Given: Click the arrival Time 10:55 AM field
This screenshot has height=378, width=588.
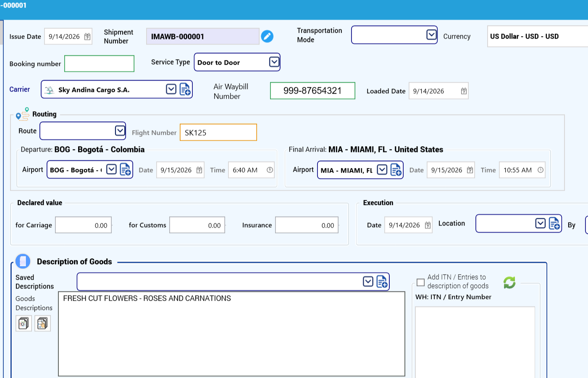Looking at the screenshot, I should tap(522, 170).
